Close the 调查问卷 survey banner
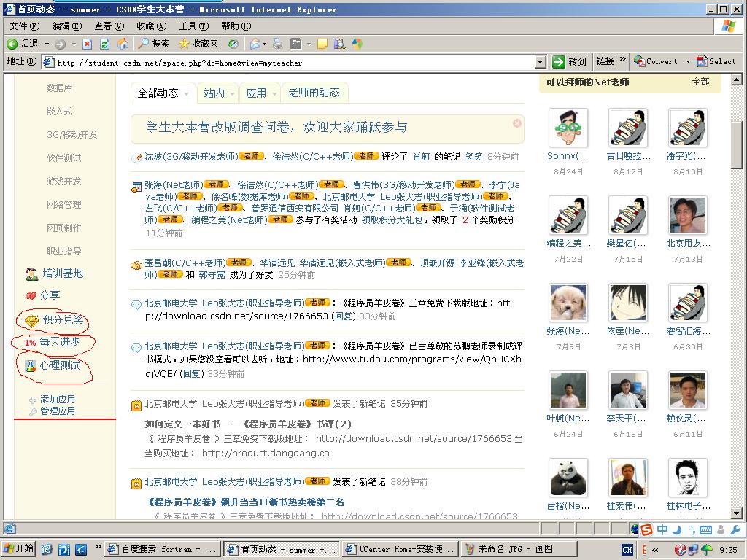This screenshot has height=560, width=747. pyautogui.click(x=517, y=123)
